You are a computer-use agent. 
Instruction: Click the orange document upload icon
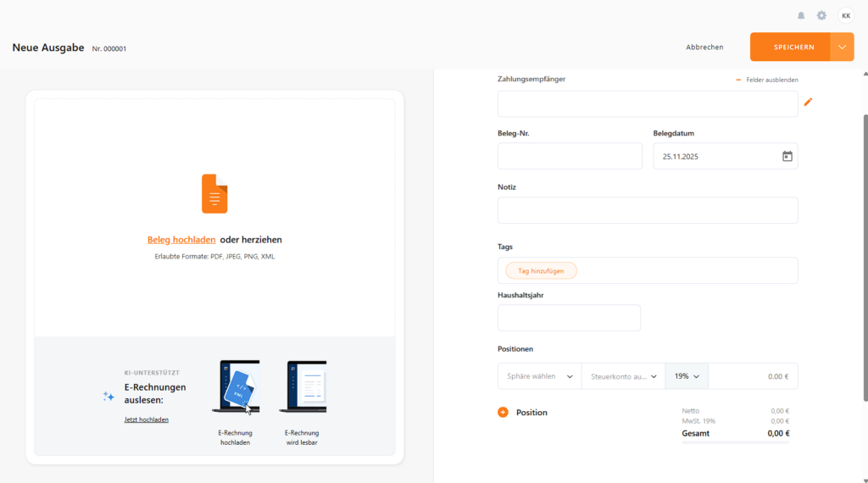(x=214, y=193)
